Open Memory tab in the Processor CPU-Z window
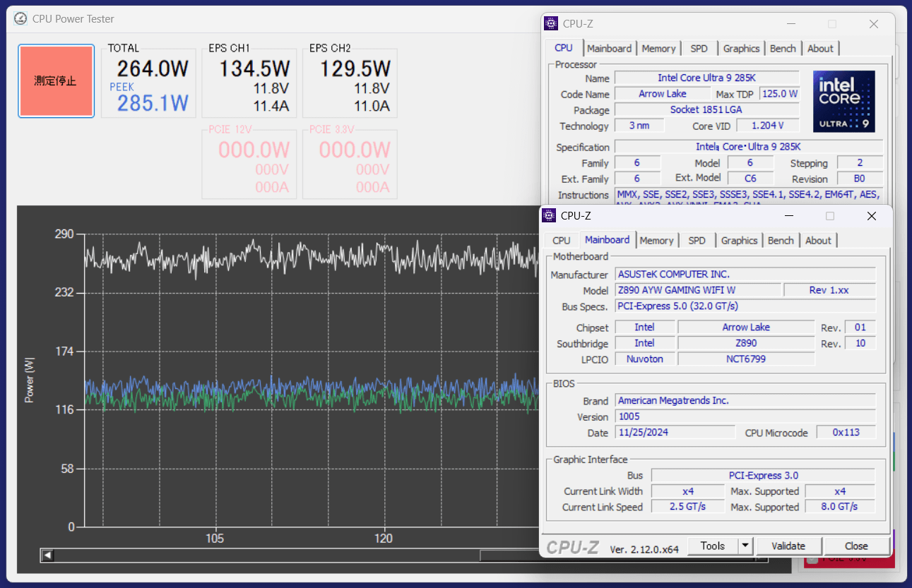 coord(658,49)
